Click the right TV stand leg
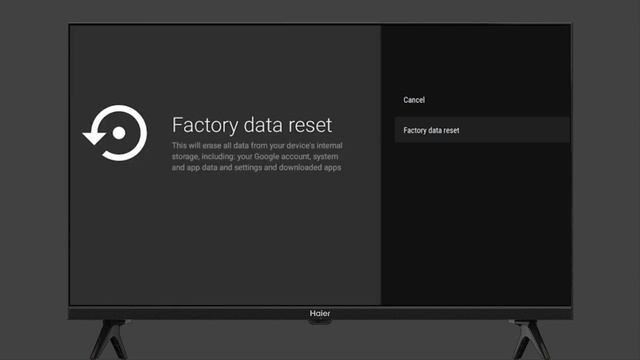The height and width of the screenshot is (360, 640). coord(531,339)
